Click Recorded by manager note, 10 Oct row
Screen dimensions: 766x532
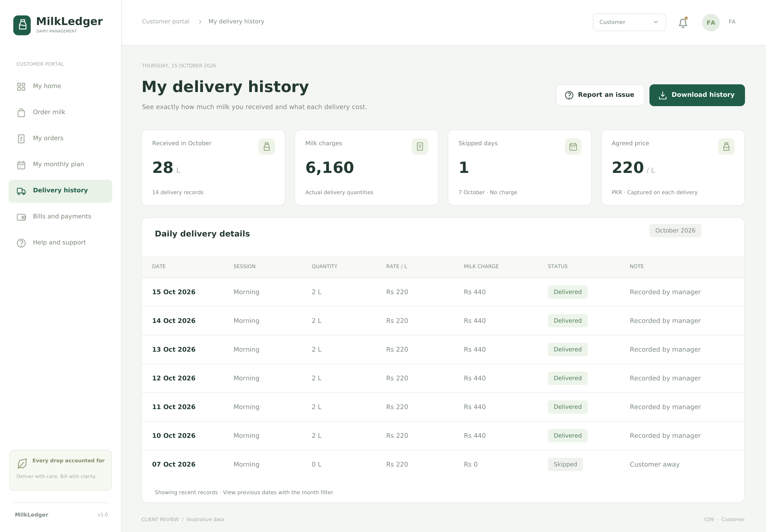pyautogui.click(x=665, y=436)
